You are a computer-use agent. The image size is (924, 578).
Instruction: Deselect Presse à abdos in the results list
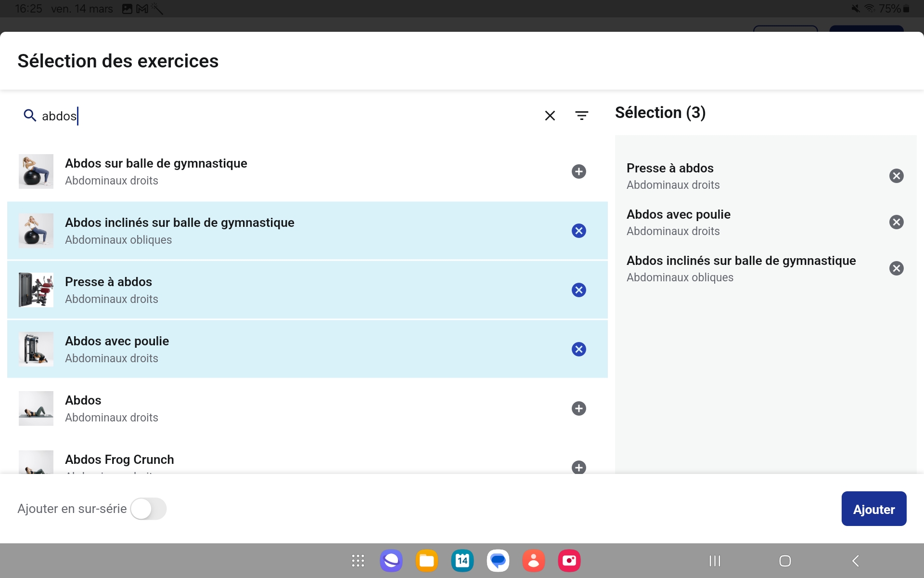click(579, 290)
